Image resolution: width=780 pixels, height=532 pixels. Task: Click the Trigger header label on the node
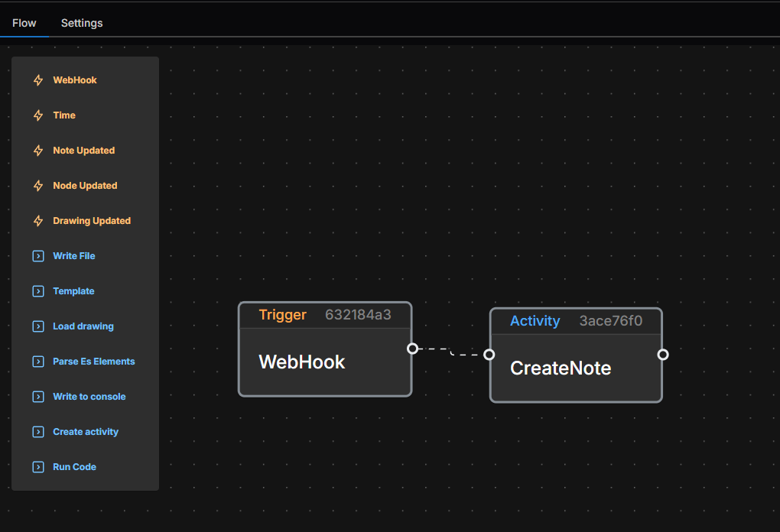pyautogui.click(x=282, y=315)
